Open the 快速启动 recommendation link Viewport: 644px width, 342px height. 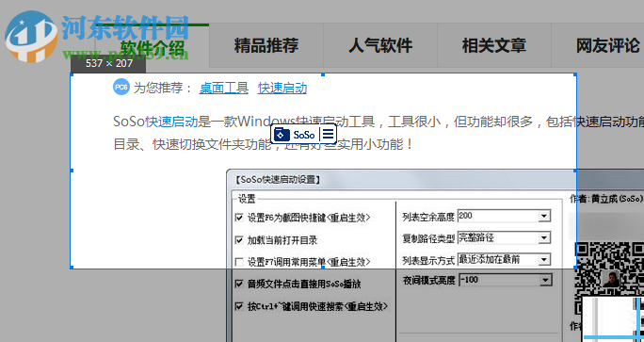tap(282, 88)
